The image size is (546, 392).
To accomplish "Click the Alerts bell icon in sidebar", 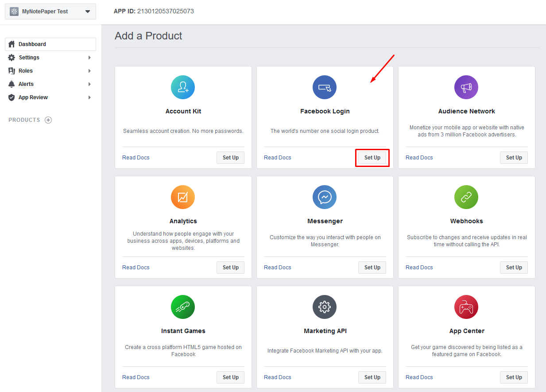I will point(12,84).
